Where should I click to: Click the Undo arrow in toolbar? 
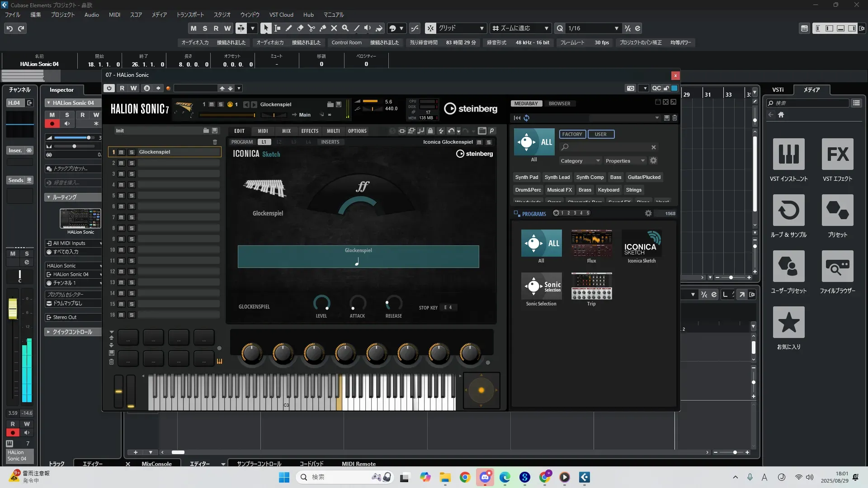coord(9,28)
